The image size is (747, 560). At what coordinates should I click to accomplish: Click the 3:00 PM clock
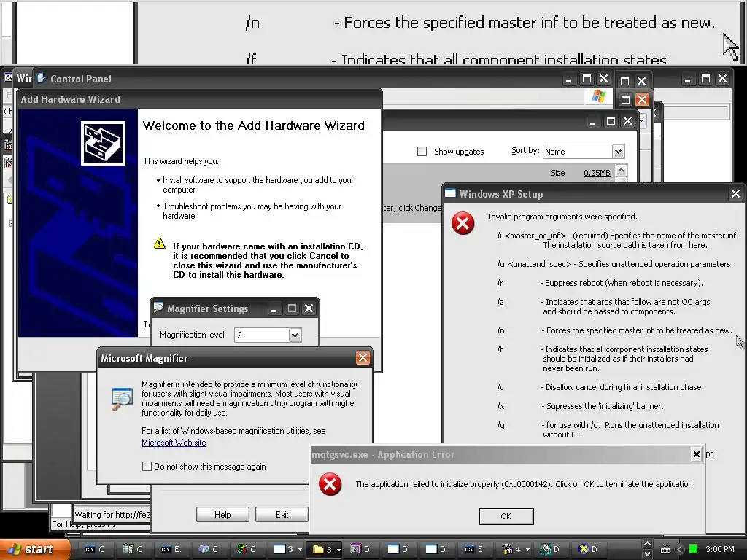coord(720,549)
